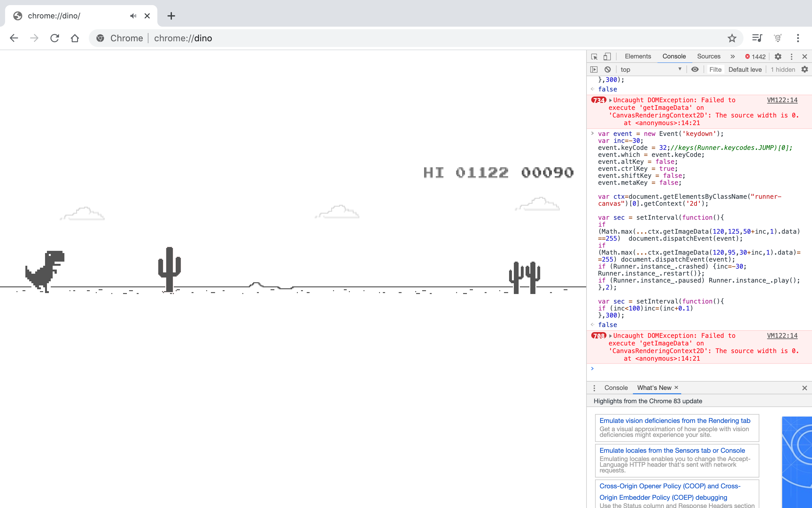Switch to the drawer Console tab
Viewport: 812px width, 508px height.
tap(616, 388)
